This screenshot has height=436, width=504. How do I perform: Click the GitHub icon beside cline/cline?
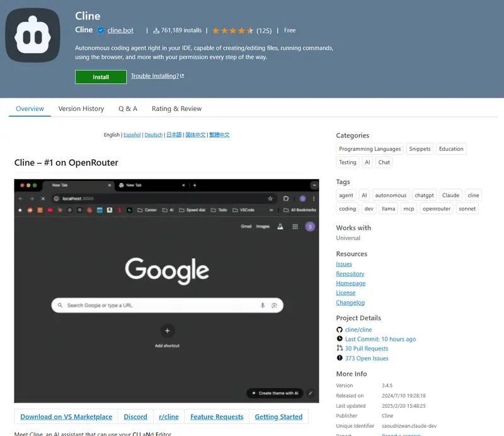tap(340, 330)
